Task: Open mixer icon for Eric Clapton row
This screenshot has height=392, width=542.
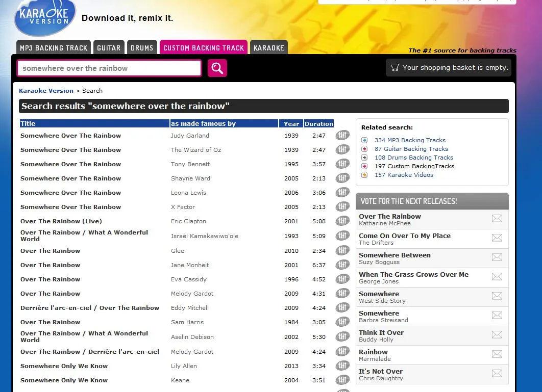Action: [342, 221]
